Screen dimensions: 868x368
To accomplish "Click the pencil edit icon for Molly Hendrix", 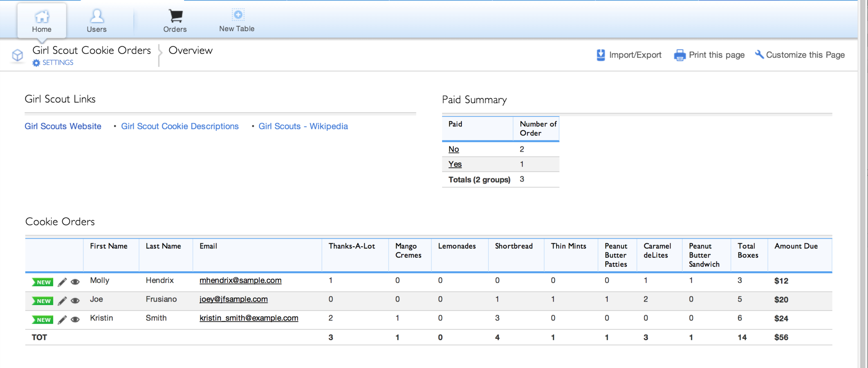I will click(62, 282).
